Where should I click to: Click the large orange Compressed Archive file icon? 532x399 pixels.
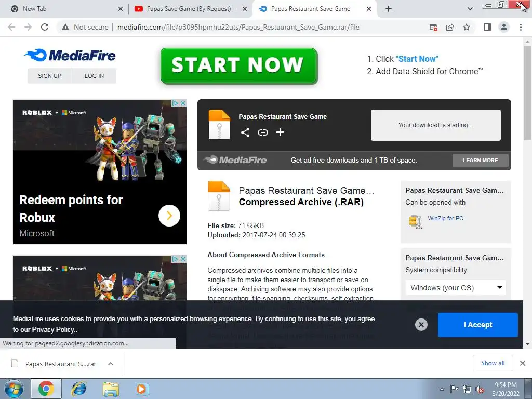tap(219, 196)
